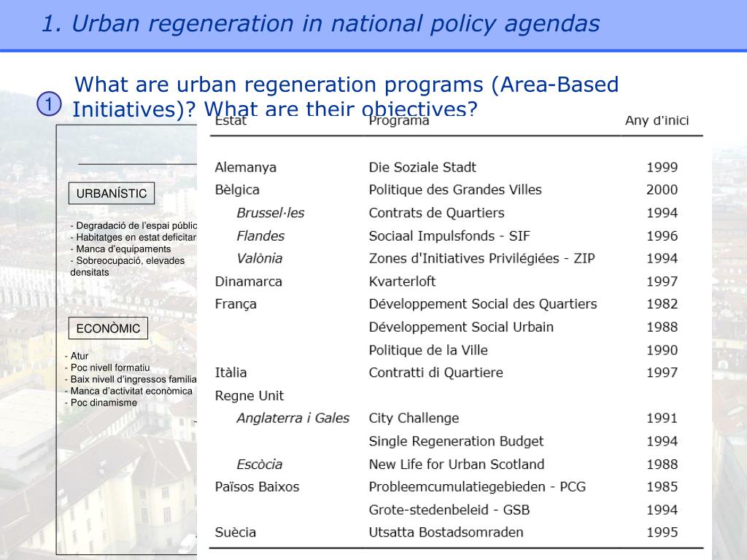747x560 pixels.
Task: Click 'New Life for Urban Scotland'
Action: (x=457, y=464)
